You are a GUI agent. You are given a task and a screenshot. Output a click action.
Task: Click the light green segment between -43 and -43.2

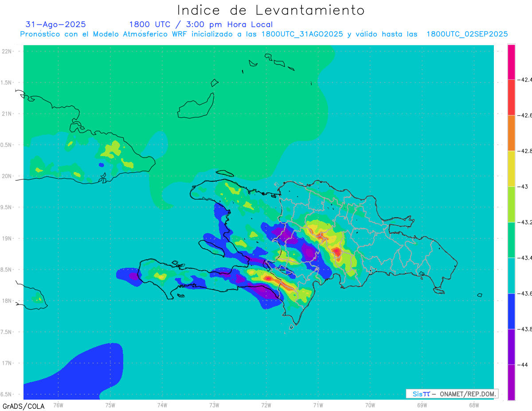(511, 204)
